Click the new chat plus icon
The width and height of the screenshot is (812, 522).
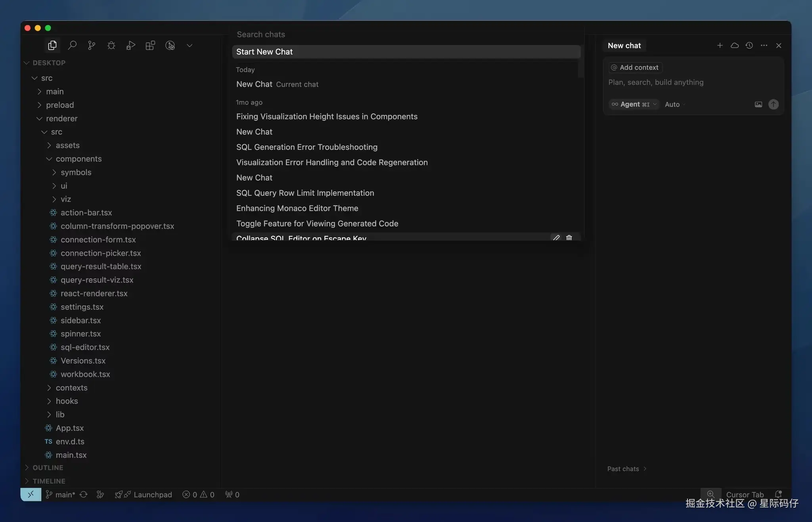click(720, 46)
